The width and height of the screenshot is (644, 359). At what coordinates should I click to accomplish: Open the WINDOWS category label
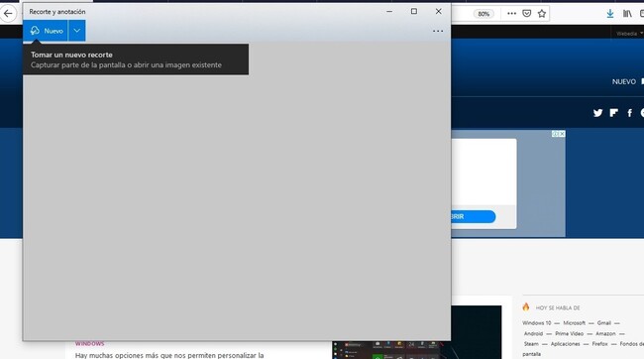[89, 344]
